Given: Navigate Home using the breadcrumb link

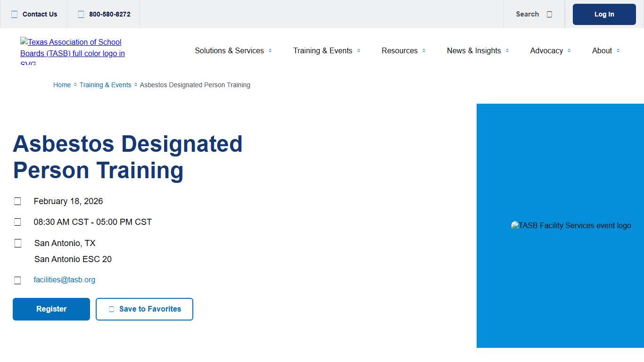Looking at the screenshot, I should click(x=62, y=85).
